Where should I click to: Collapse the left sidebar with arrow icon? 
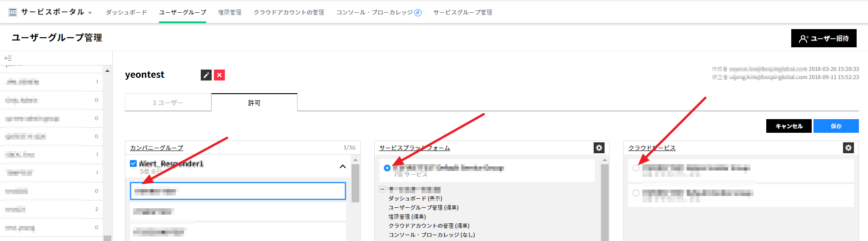[8, 58]
